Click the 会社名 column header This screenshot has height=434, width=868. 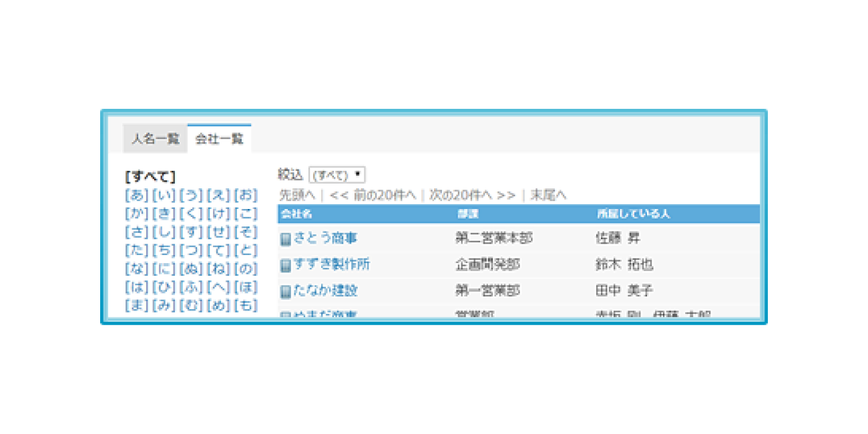pyautogui.click(x=296, y=214)
